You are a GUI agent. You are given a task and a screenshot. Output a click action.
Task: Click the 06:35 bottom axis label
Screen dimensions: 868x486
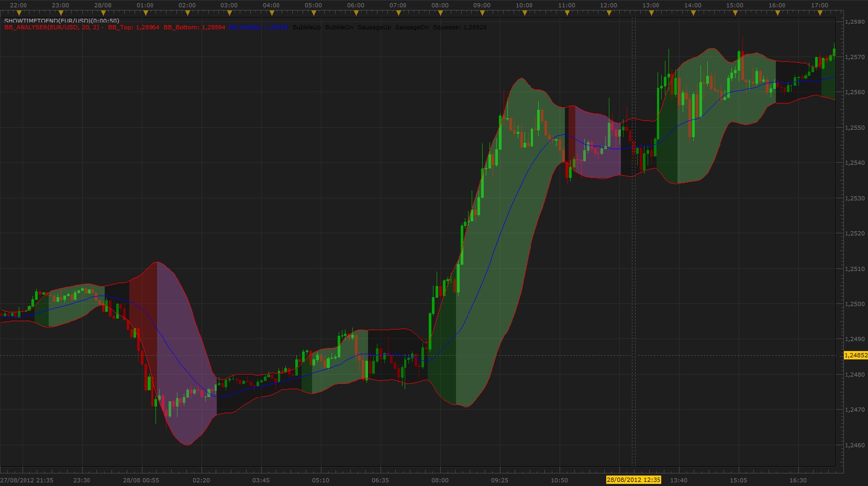(x=380, y=480)
